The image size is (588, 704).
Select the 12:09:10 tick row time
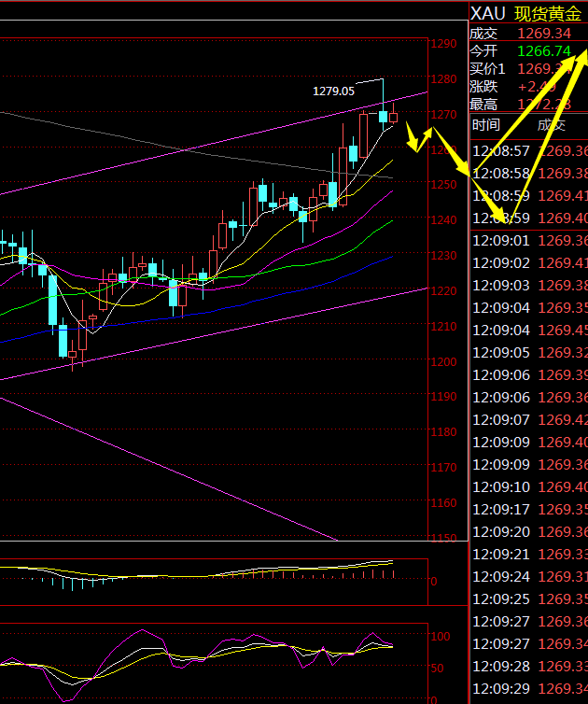[501, 486]
